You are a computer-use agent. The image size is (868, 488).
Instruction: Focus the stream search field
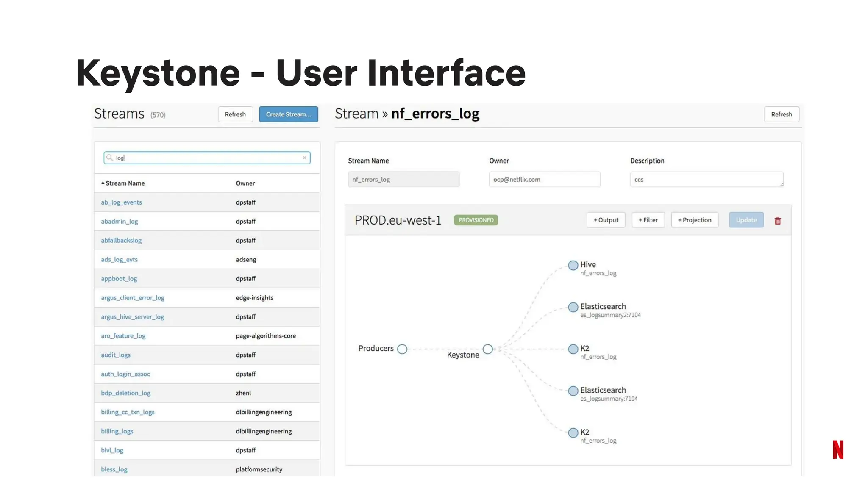click(207, 158)
